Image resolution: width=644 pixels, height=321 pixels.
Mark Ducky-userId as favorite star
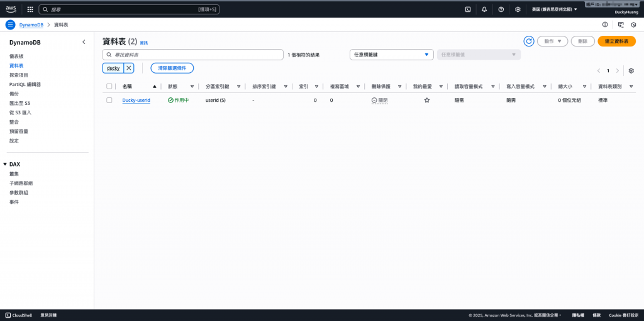point(427,100)
